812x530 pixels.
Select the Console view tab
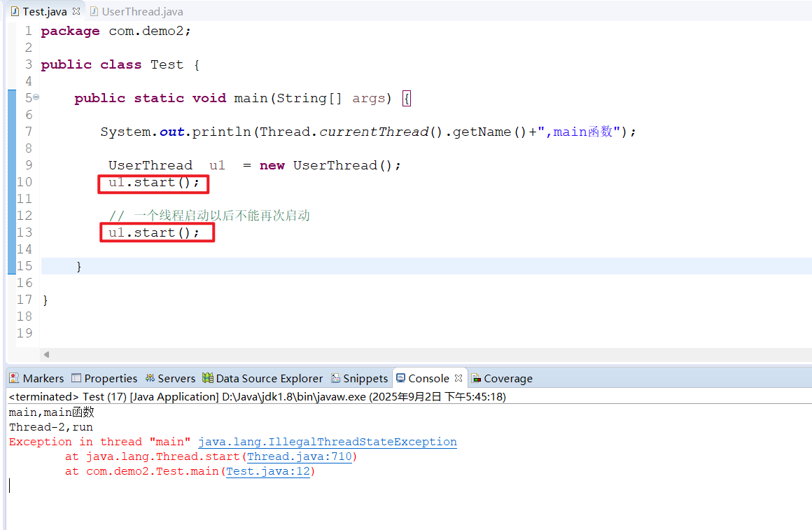pyautogui.click(x=429, y=378)
